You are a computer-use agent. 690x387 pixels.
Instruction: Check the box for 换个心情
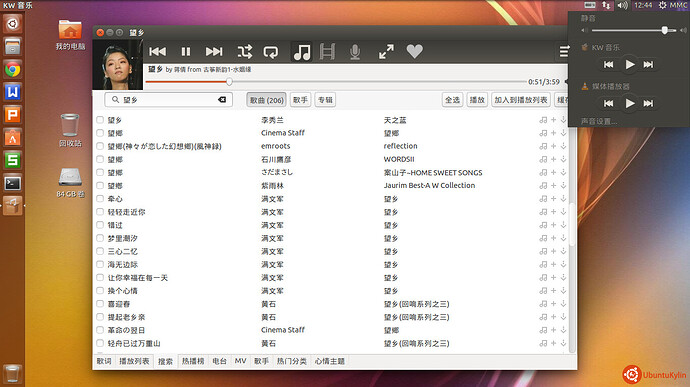tap(100, 291)
